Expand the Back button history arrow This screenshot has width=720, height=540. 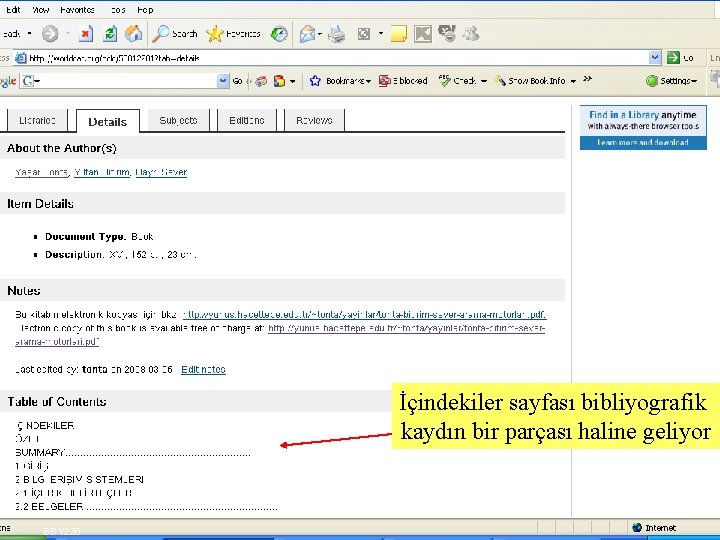tap(29, 34)
